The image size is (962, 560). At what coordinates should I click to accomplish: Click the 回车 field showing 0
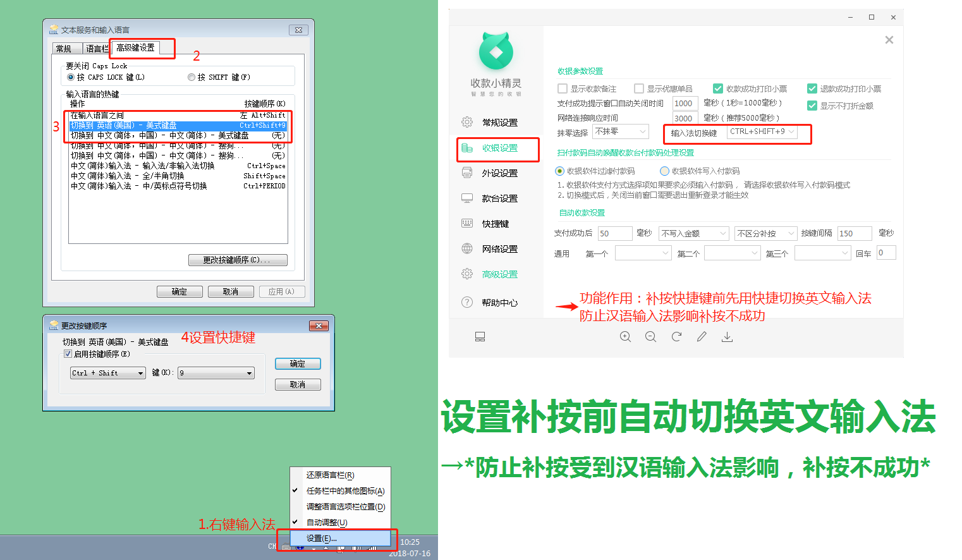tap(886, 253)
